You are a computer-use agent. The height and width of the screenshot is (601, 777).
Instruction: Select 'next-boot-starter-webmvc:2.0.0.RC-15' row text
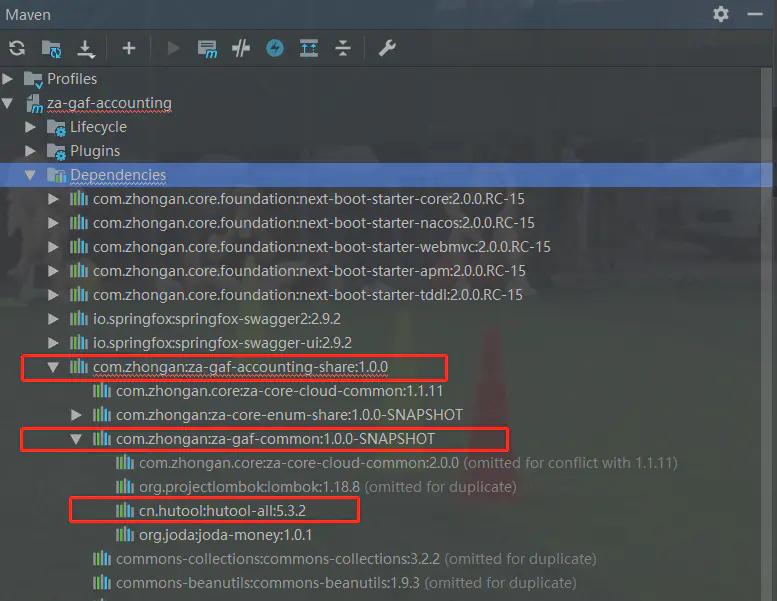coord(322,247)
